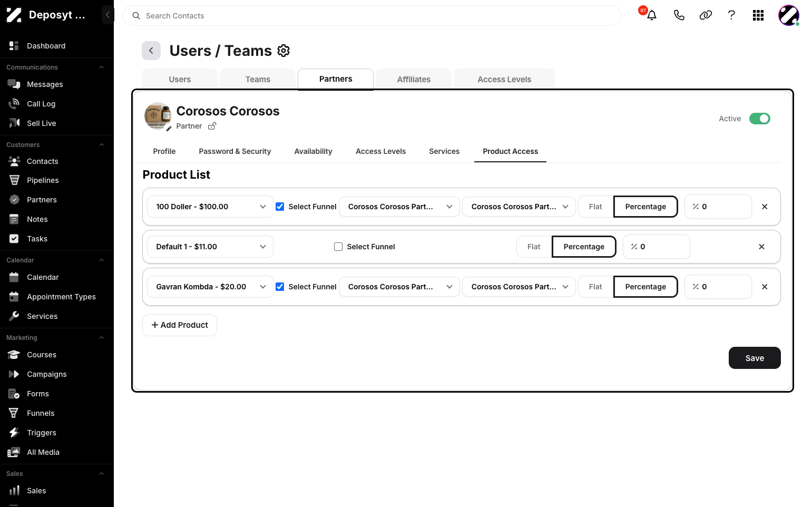This screenshot has height=507, width=812.
Task: Open the Default 1 - $11.00 product dropdown
Action: click(210, 247)
